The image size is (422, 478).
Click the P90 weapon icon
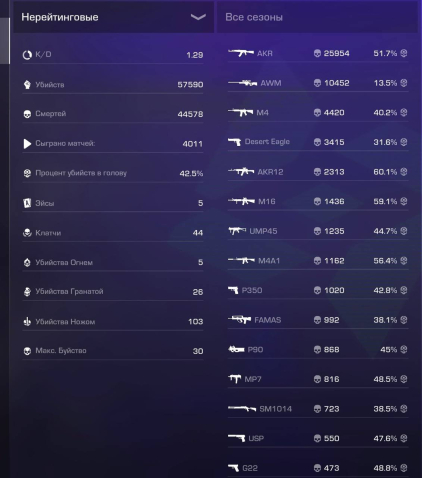[236, 349]
